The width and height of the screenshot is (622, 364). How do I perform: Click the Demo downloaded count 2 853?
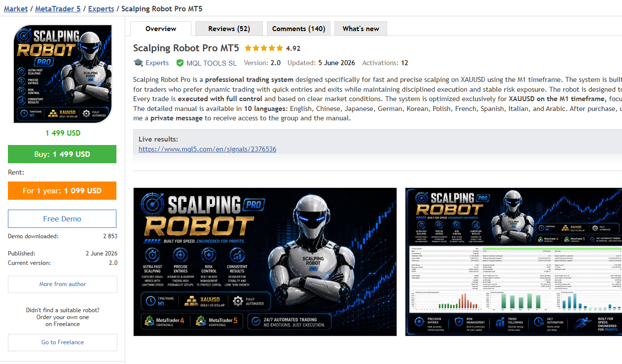click(x=110, y=236)
